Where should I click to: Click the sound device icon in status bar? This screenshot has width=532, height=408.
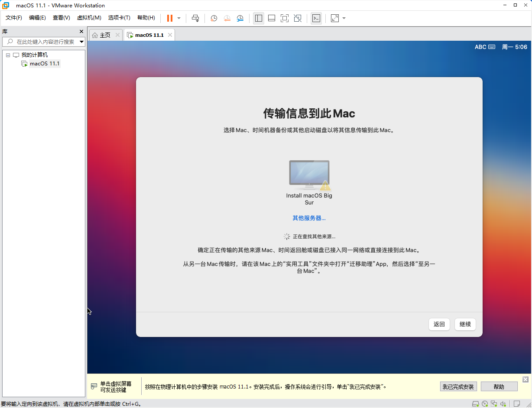coord(503,403)
